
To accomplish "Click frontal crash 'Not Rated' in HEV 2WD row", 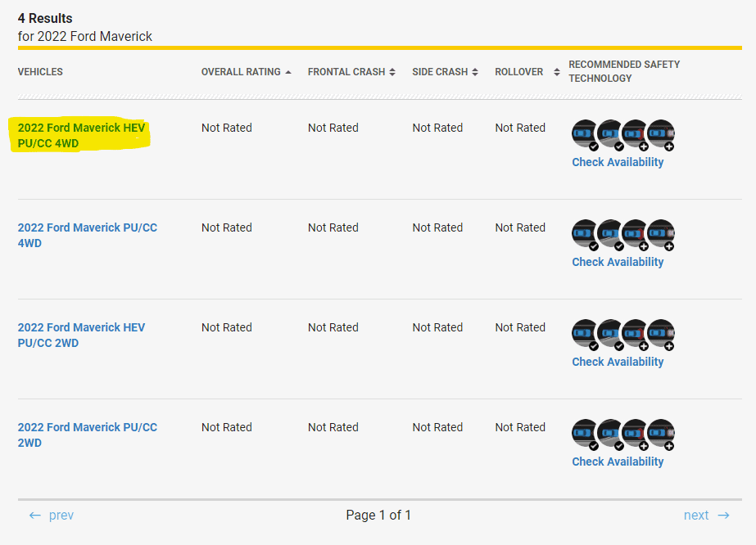I will pos(333,327).
